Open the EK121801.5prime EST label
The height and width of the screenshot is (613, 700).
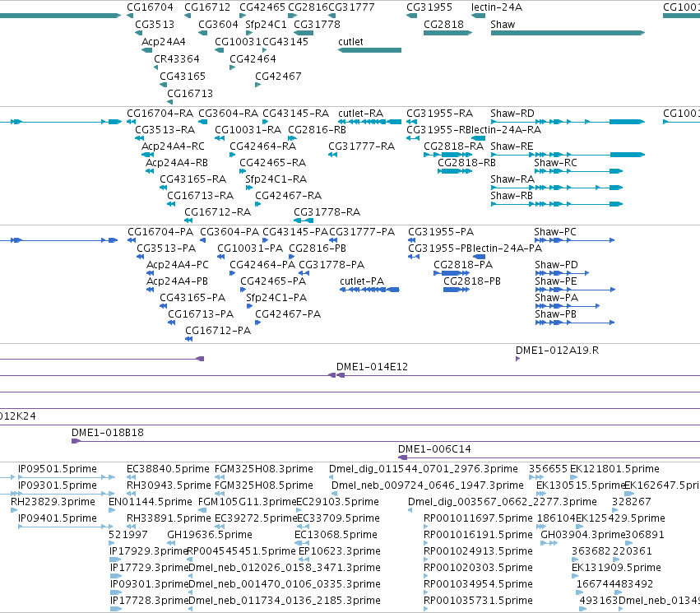[x=614, y=469]
